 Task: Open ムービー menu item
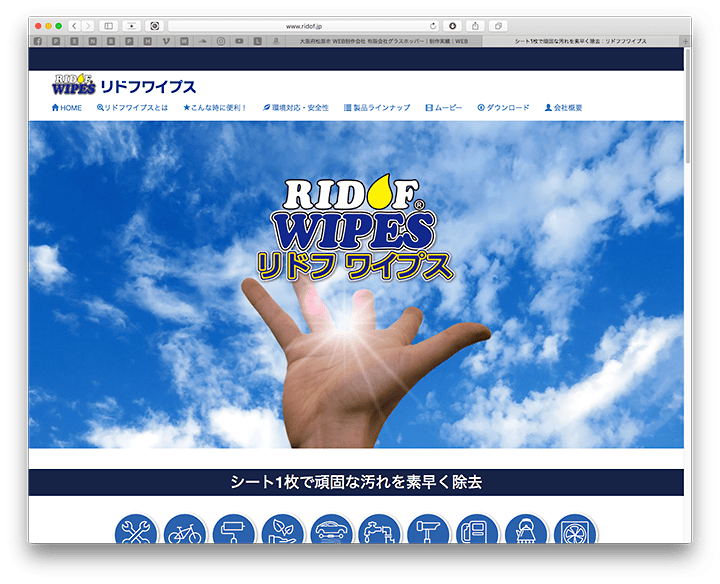click(444, 107)
